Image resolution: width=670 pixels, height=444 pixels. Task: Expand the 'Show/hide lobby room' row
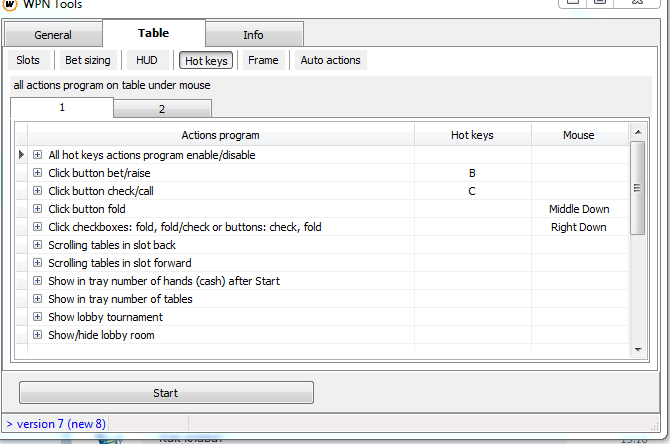tap(38, 335)
